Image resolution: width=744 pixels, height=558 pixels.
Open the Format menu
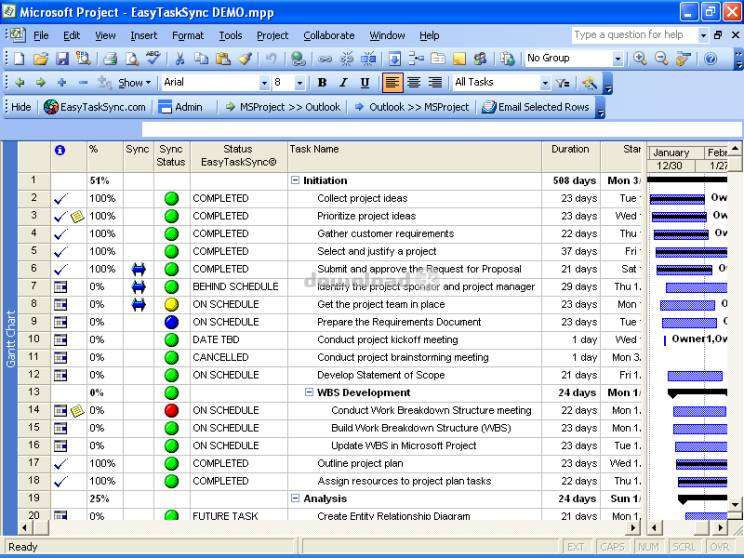coord(188,36)
